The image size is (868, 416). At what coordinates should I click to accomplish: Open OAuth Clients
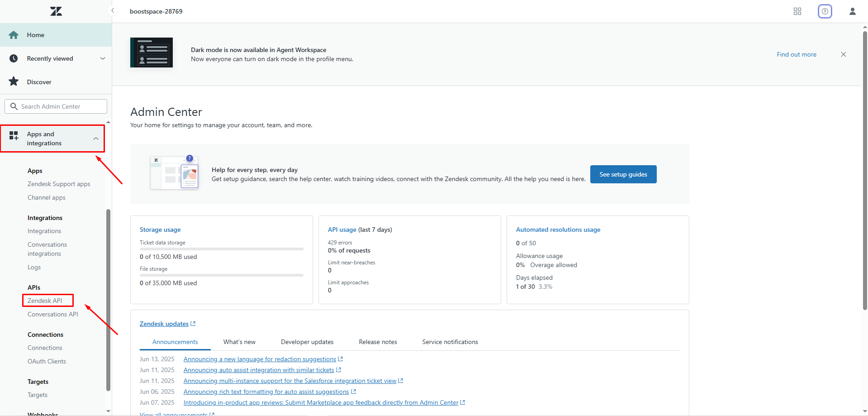pos(47,361)
